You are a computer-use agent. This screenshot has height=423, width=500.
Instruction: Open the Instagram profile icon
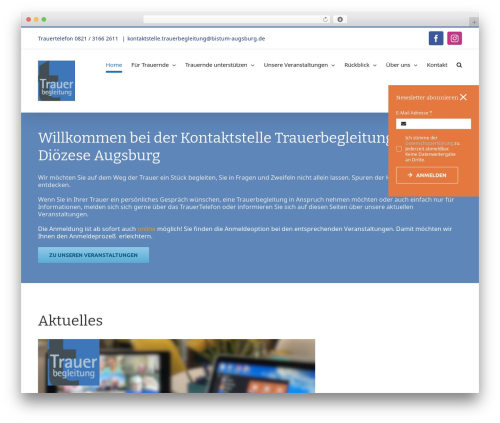point(454,38)
